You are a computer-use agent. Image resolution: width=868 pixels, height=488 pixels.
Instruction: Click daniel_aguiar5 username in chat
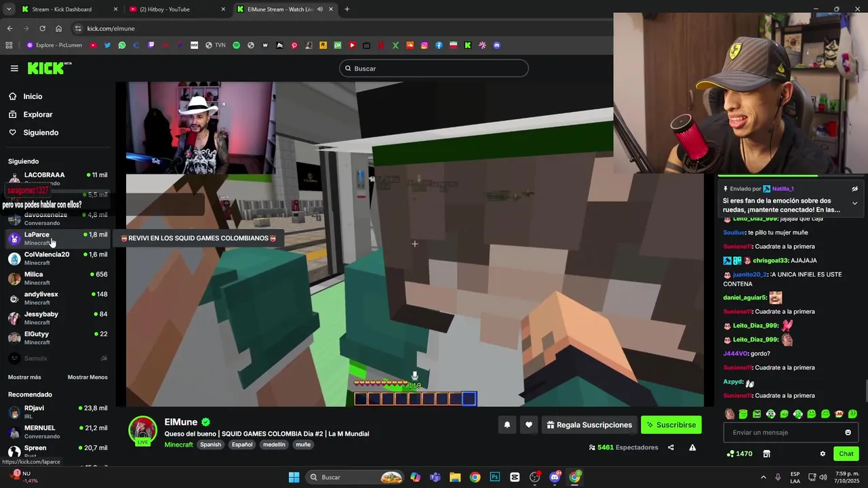coord(745,298)
